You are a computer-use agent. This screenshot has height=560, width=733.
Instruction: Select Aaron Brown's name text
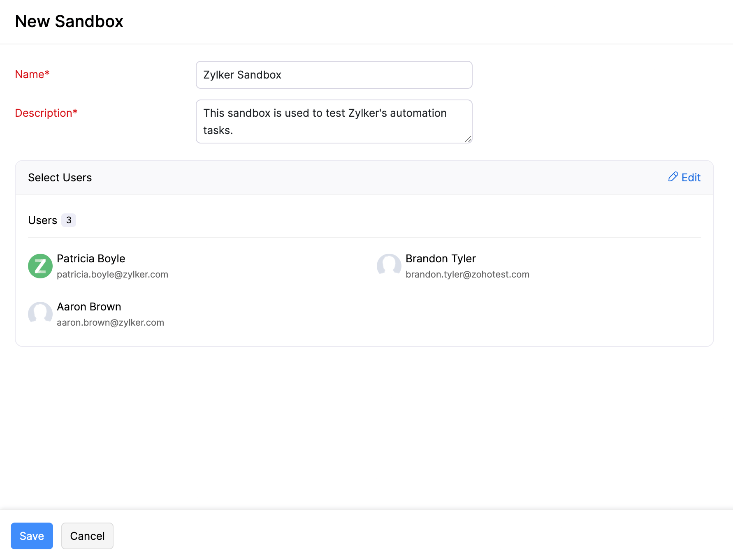[88, 307]
